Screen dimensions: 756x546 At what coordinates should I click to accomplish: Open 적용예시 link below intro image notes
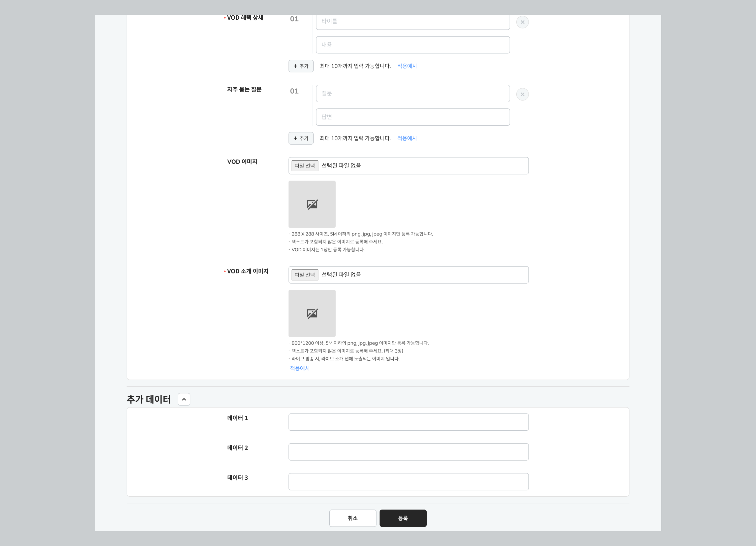[300, 368]
